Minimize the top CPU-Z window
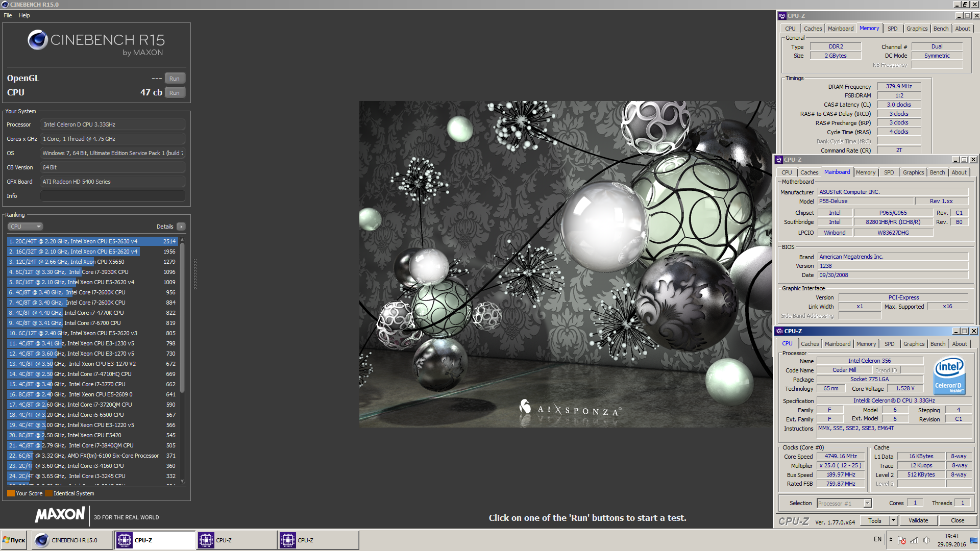980x551 pixels. 959,16
